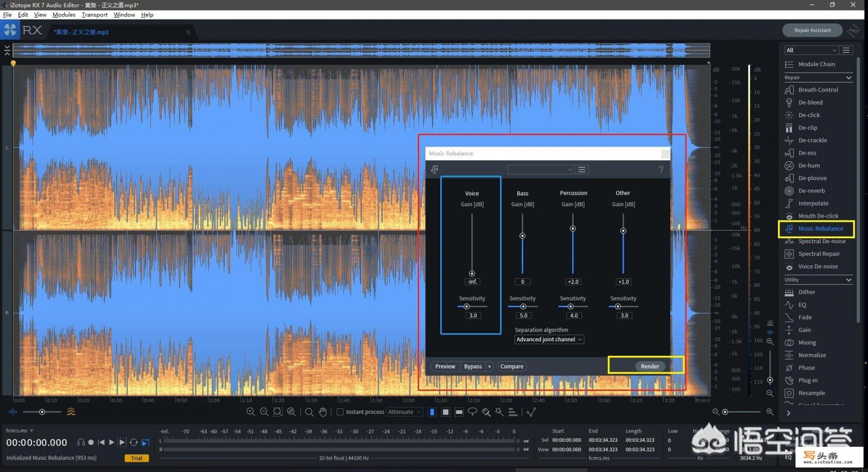Expand the right side panel chevron
Viewport: 868px width, 472px height.
788,413
